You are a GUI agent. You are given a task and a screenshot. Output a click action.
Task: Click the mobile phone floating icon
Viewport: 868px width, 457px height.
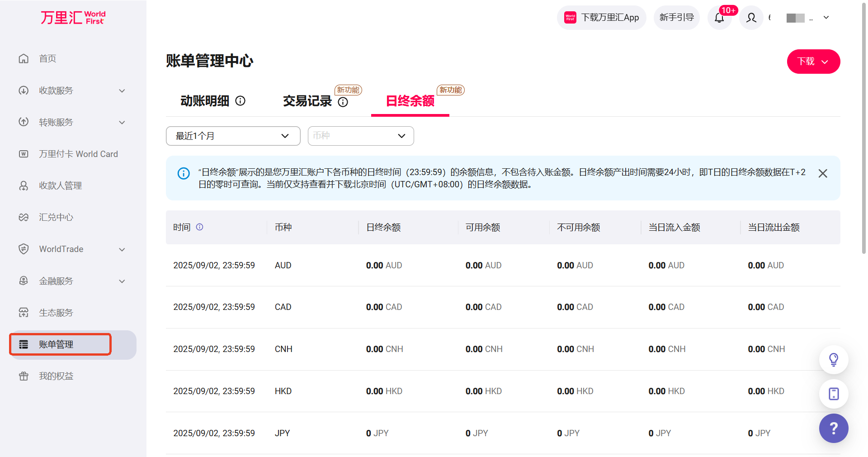pos(833,394)
